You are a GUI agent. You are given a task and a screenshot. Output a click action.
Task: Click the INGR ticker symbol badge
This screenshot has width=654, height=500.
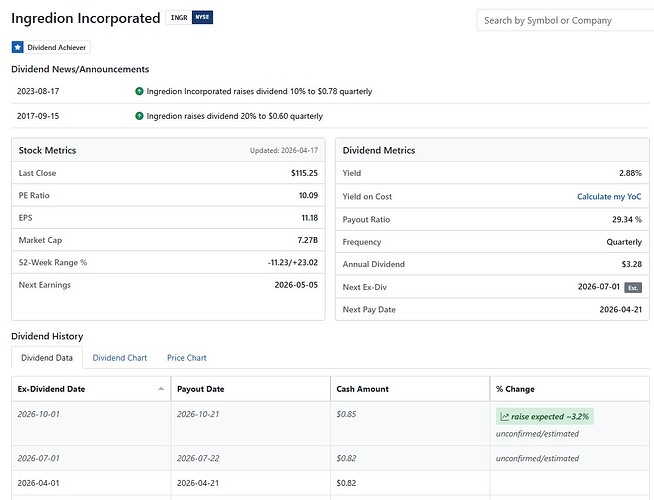click(x=179, y=18)
